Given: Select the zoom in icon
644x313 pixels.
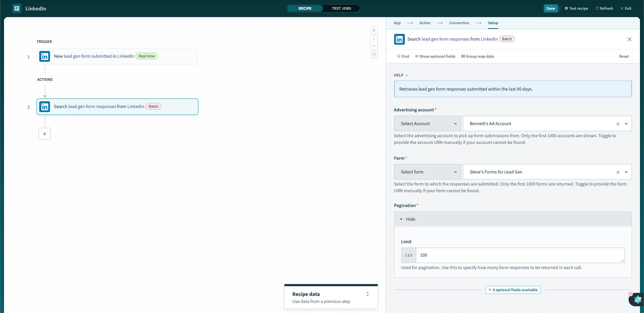Looking at the screenshot, I should (374, 39).
